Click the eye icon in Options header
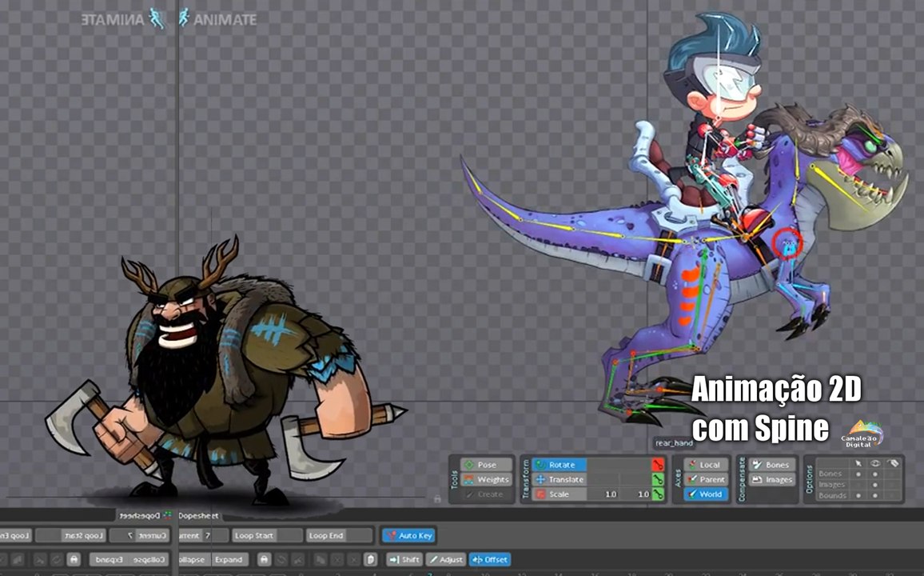 875,463
